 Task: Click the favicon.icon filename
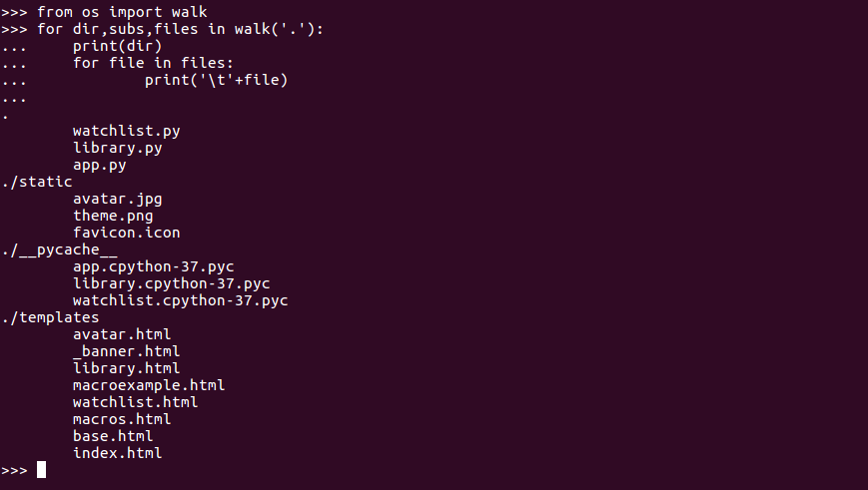tap(126, 233)
